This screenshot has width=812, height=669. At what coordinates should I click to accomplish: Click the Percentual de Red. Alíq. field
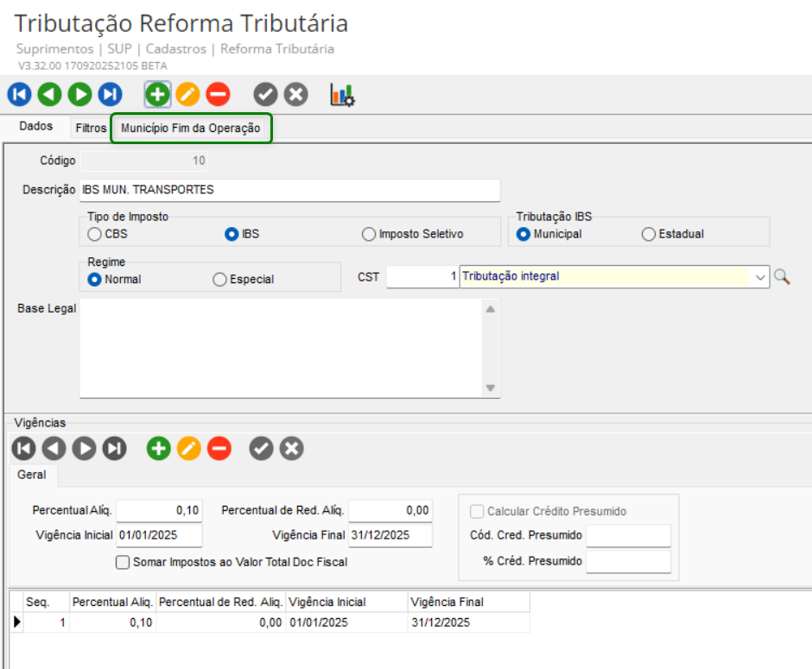(x=390, y=511)
